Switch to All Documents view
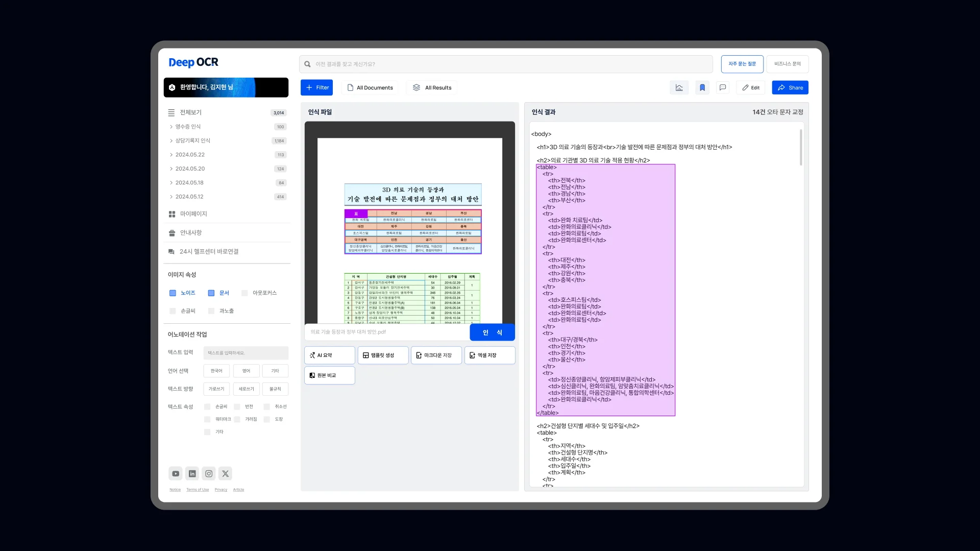Viewport: 980px width, 551px height. [370, 88]
